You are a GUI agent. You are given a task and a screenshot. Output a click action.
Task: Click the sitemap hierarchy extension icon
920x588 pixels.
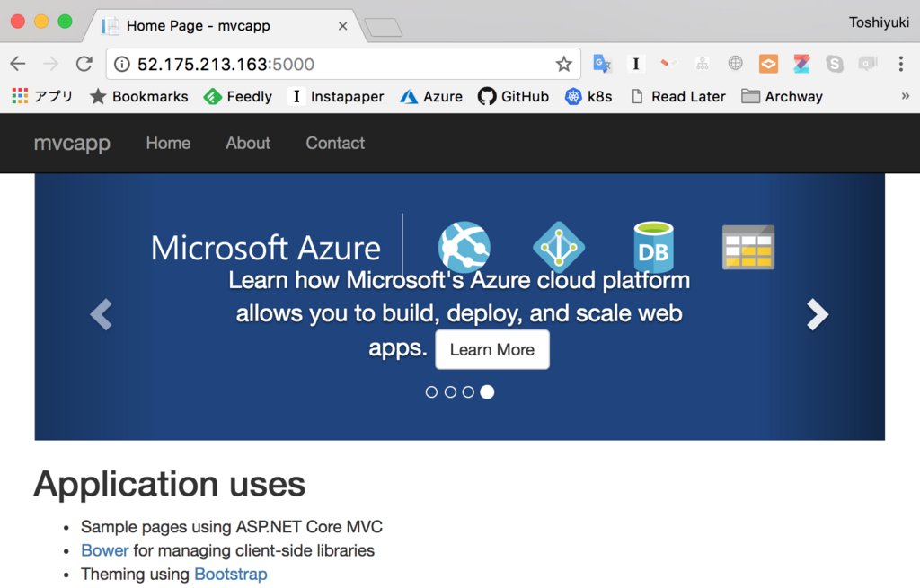pos(703,64)
